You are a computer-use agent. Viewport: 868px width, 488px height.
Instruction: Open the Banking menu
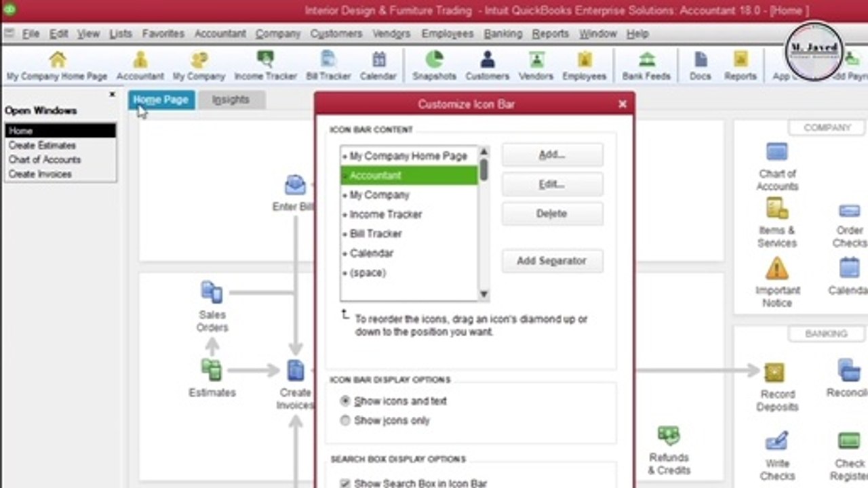[503, 33]
